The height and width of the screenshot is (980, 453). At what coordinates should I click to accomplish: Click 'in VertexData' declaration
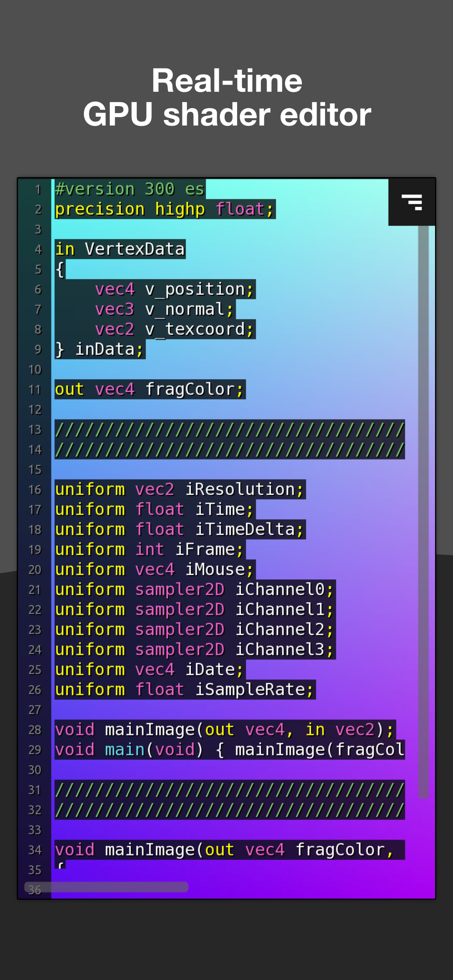[x=120, y=249]
